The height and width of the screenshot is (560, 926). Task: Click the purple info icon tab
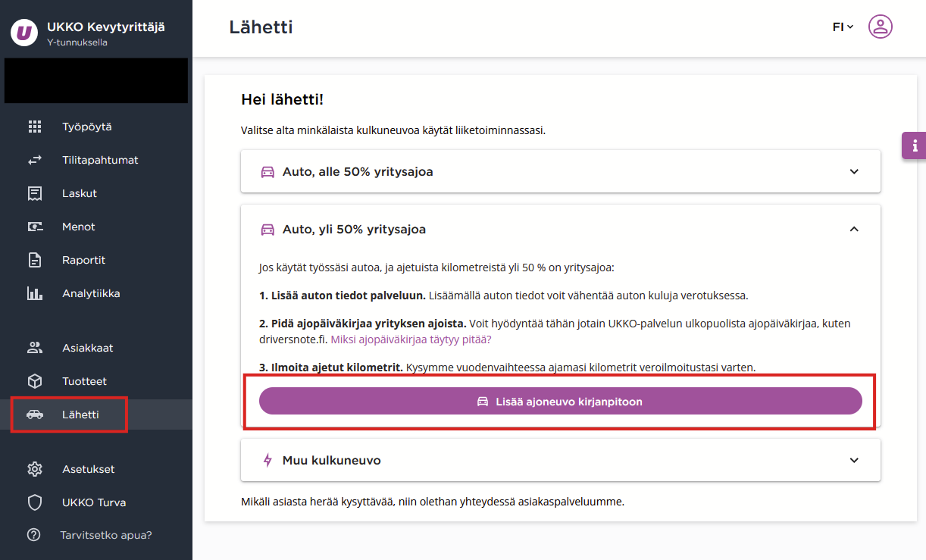coord(914,145)
